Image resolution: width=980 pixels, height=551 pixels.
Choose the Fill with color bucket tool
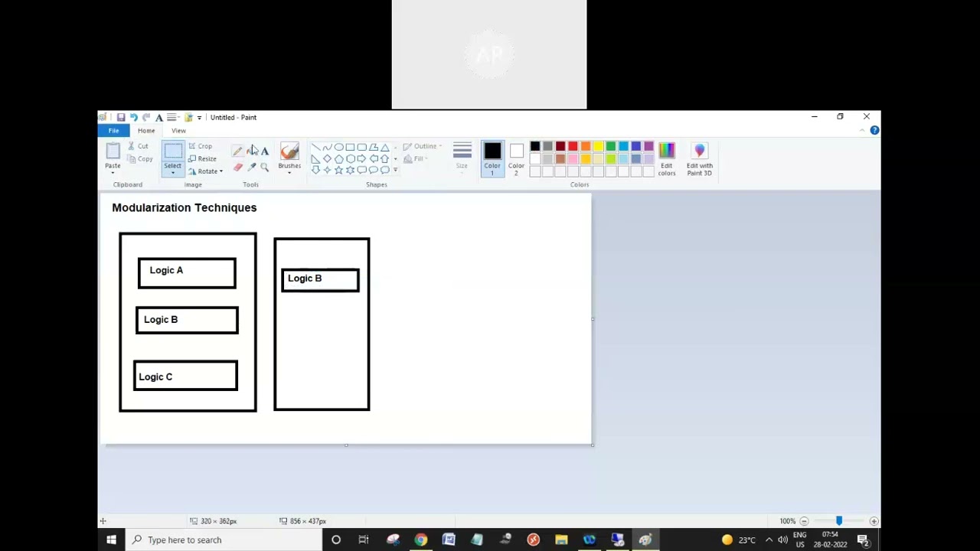coord(251,152)
